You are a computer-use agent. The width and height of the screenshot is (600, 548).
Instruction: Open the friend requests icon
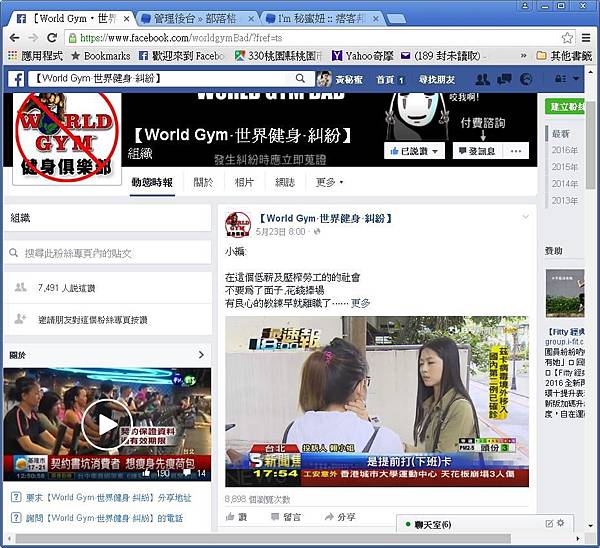coord(482,79)
